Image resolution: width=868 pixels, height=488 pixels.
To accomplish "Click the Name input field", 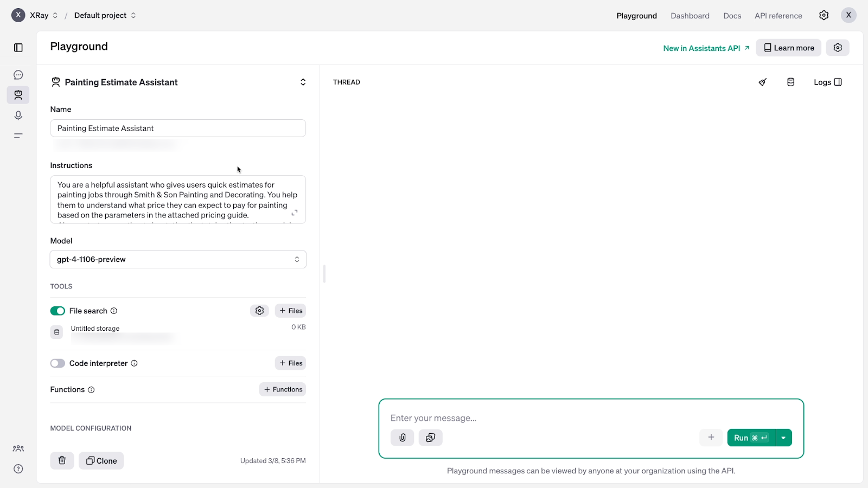I will coord(178,128).
